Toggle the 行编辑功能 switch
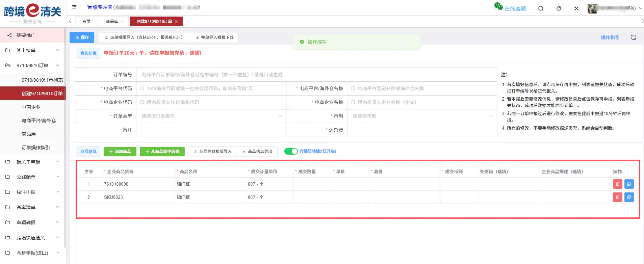 (291, 151)
